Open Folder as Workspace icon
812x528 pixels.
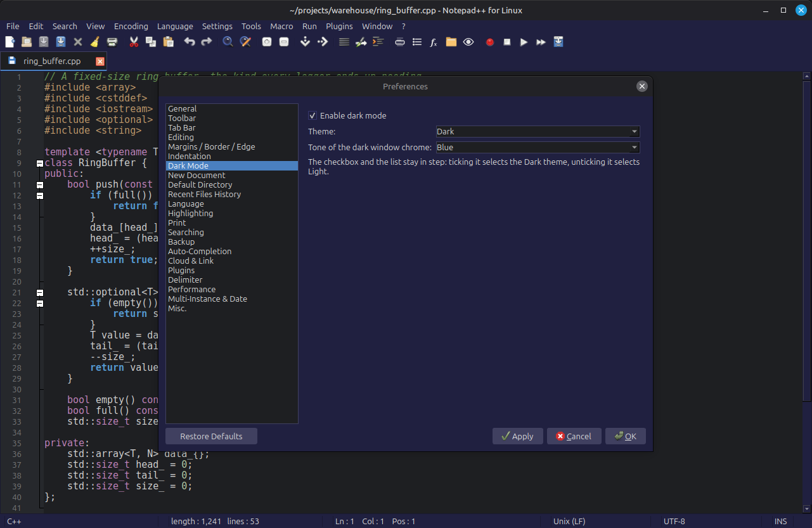click(451, 42)
